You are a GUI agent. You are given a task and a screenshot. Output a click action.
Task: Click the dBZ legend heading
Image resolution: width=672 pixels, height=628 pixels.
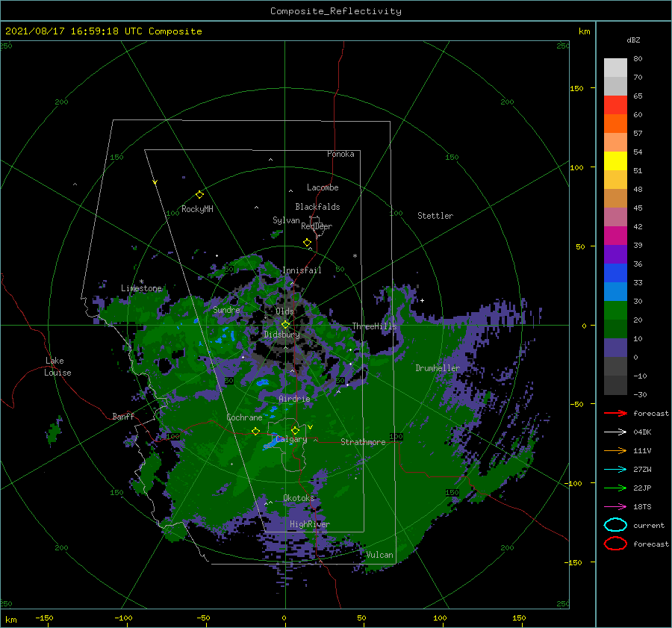633,40
